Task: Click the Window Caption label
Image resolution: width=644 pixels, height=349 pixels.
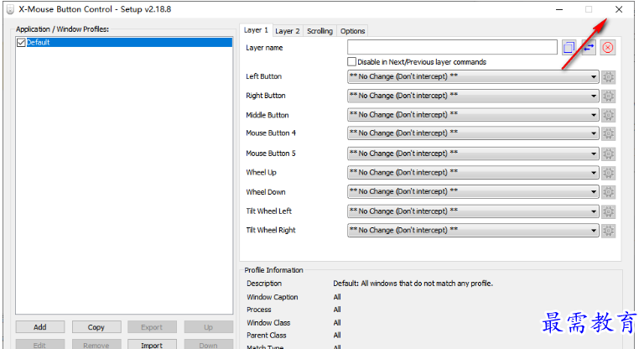Action: [x=273, y=297]
